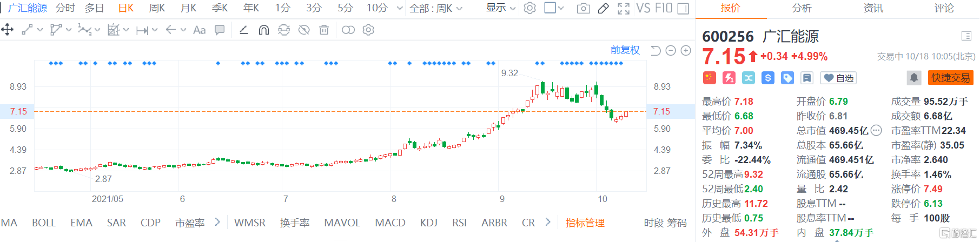
Task: Click the blue dollar sign icon
Action: pos(768,78)
